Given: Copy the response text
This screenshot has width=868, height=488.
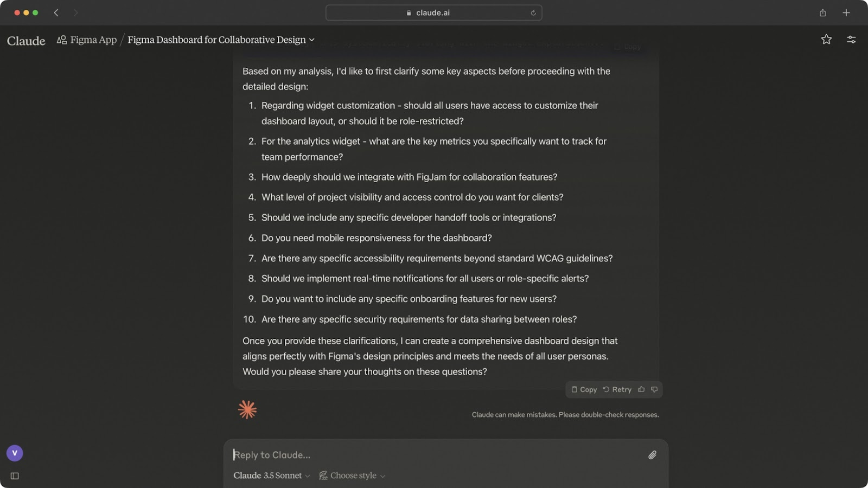Looking at the screenshot, I should point(584,389).
